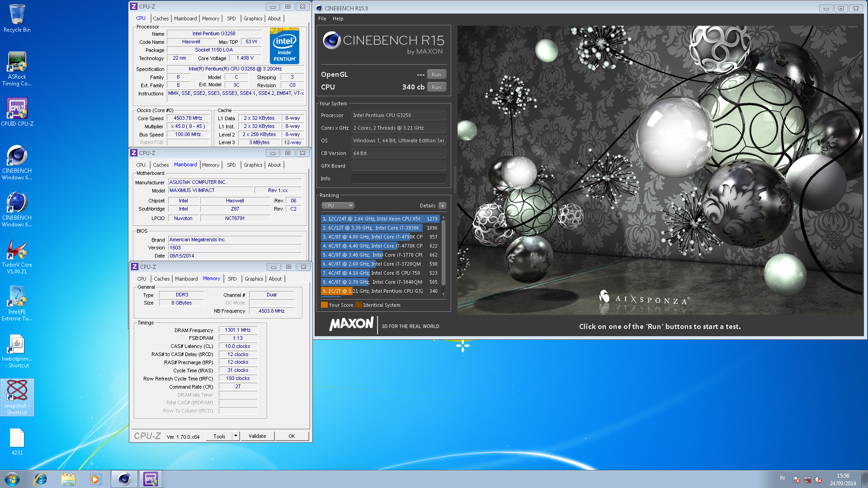Click the GFX Board field

click(399, 166)
